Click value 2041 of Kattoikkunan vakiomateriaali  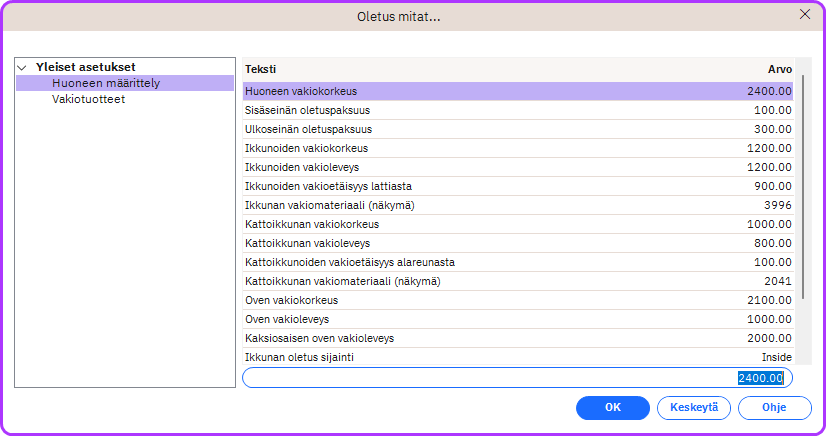778,281
